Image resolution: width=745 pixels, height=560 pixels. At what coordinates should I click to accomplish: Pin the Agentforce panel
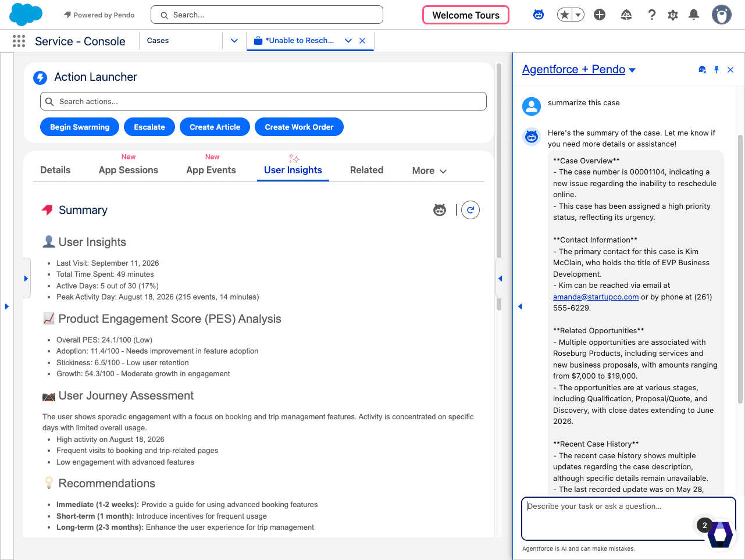(717, 70)
